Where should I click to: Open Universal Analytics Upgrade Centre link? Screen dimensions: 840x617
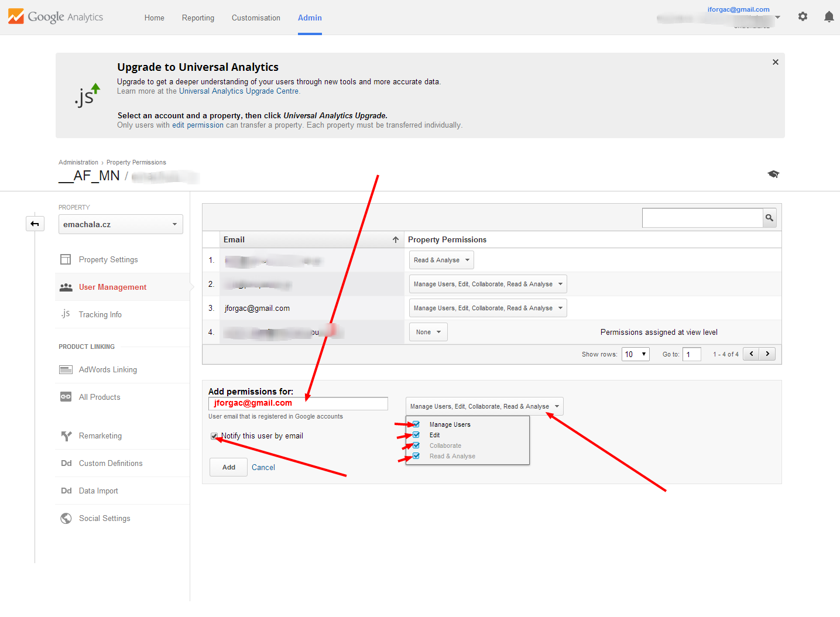(x=239, y=91)
